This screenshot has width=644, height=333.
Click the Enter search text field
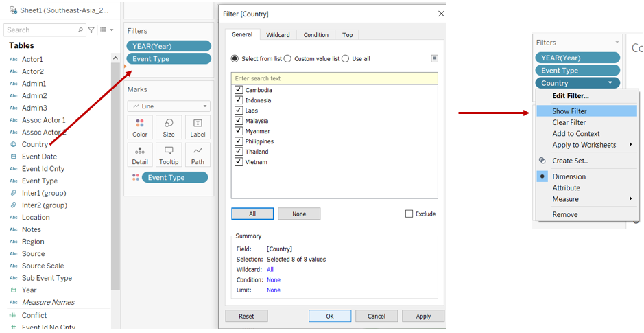tap(334, 79)
